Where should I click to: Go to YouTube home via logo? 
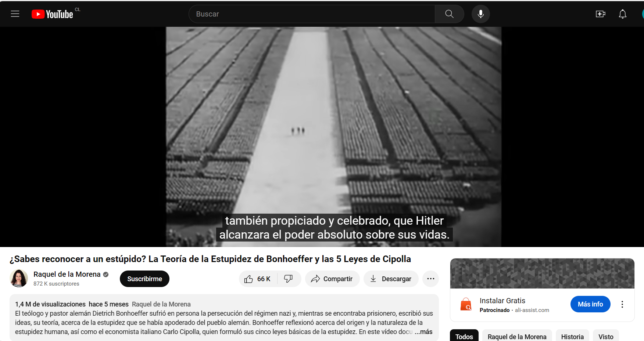pos(53,14)
